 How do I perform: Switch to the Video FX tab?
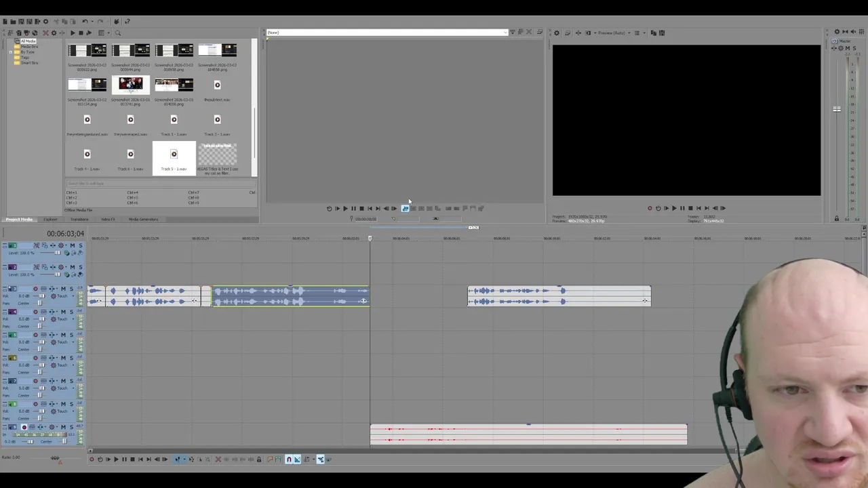[108, 219]
